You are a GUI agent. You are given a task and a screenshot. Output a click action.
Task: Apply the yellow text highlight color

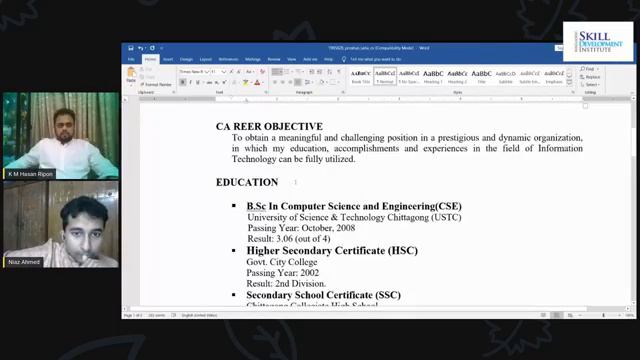point(245,82)
